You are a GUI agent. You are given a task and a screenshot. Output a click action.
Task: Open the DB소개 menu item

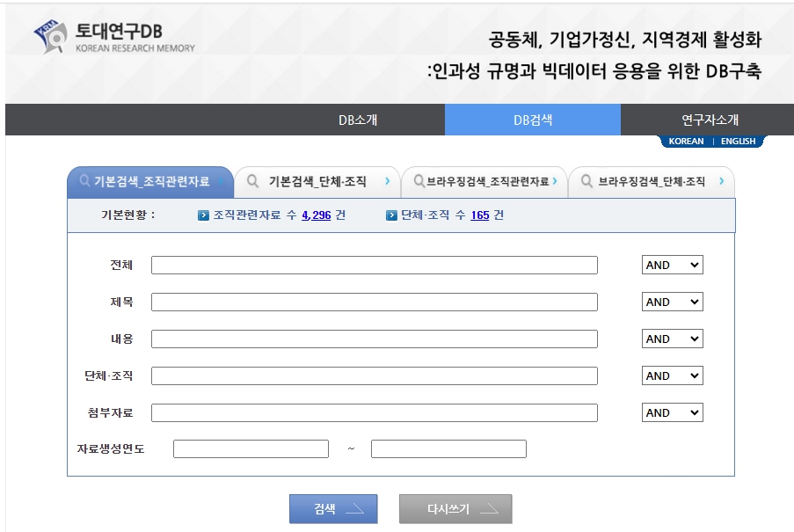coord(358,120)
